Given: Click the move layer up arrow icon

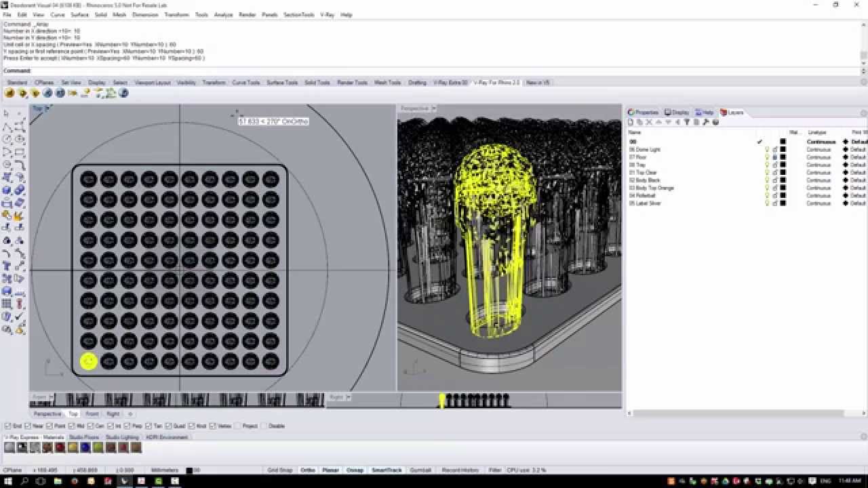Looking at the screenshot, I should click(659, 122).
